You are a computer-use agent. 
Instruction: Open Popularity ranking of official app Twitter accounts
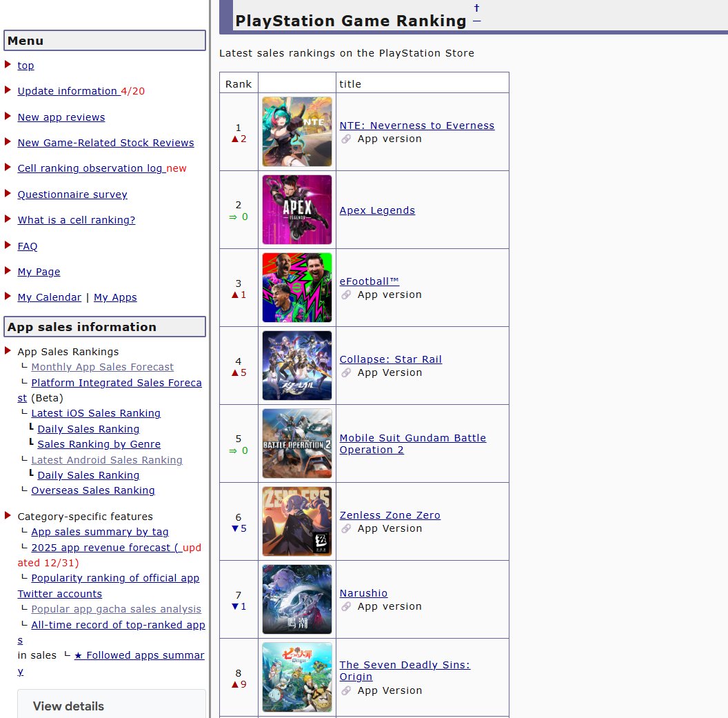(x=115, y=578)
